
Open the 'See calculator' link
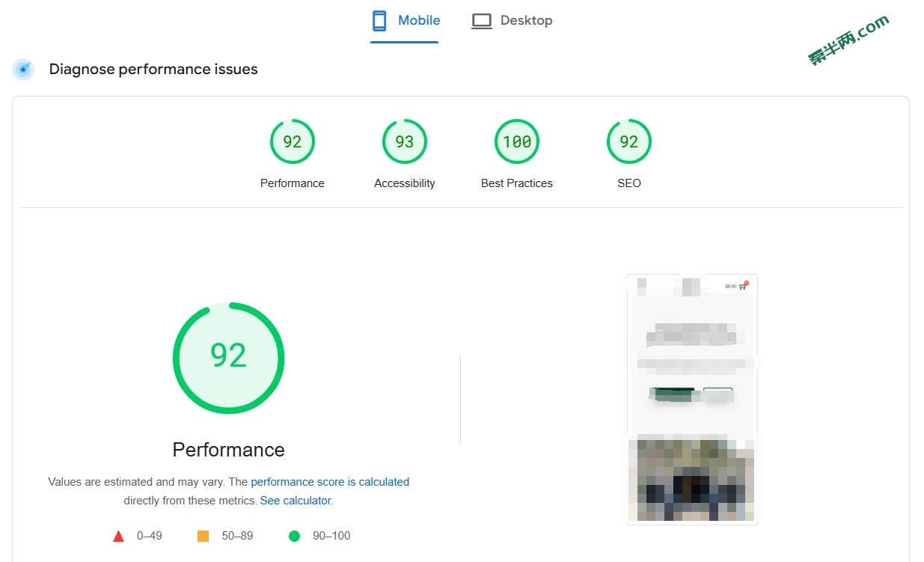(x=295, y=501)
